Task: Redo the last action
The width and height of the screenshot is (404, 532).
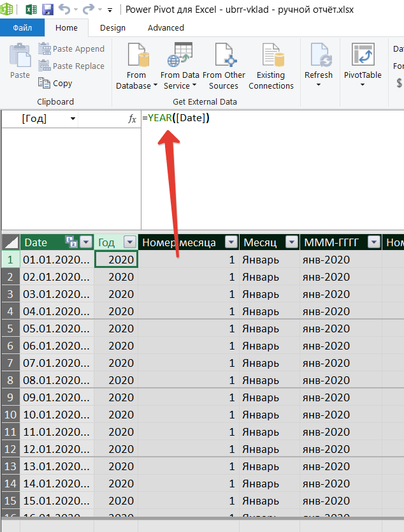Action: tap(89, 9)
